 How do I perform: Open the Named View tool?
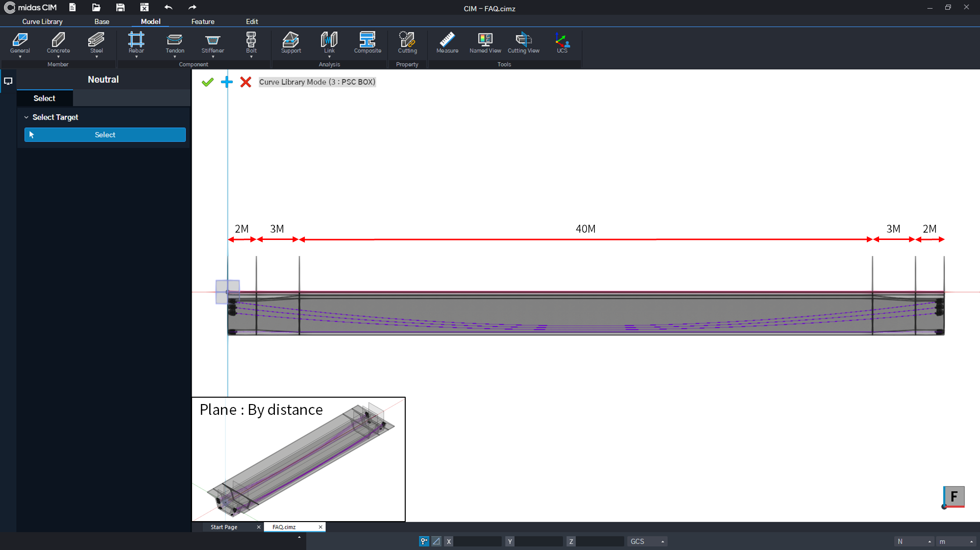point(485,43)
